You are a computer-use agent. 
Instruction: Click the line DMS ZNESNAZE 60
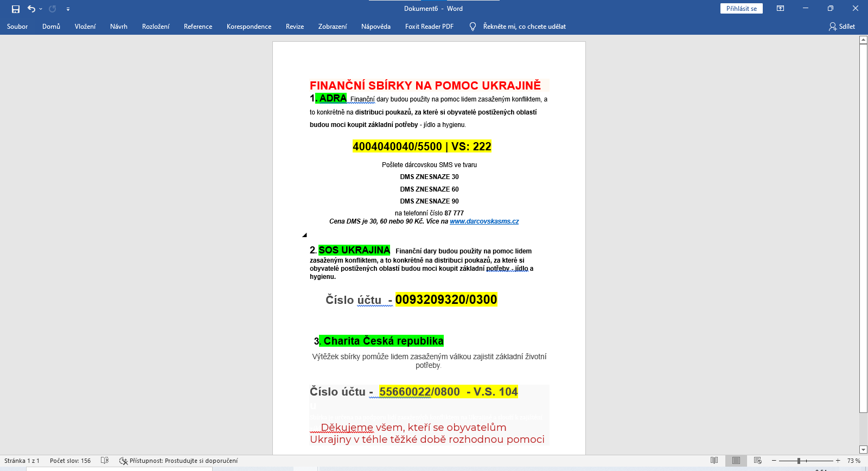(x=429, y=189)
